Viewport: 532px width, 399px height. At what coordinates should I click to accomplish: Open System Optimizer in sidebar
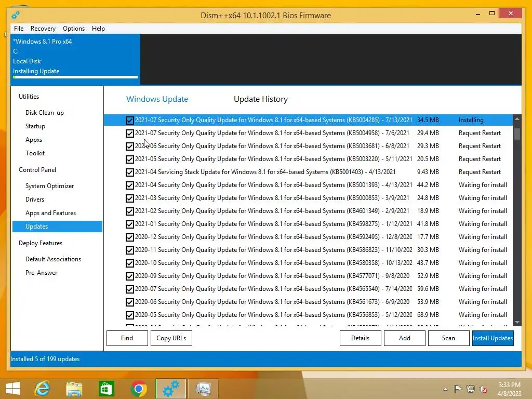(x=49, y=186)
